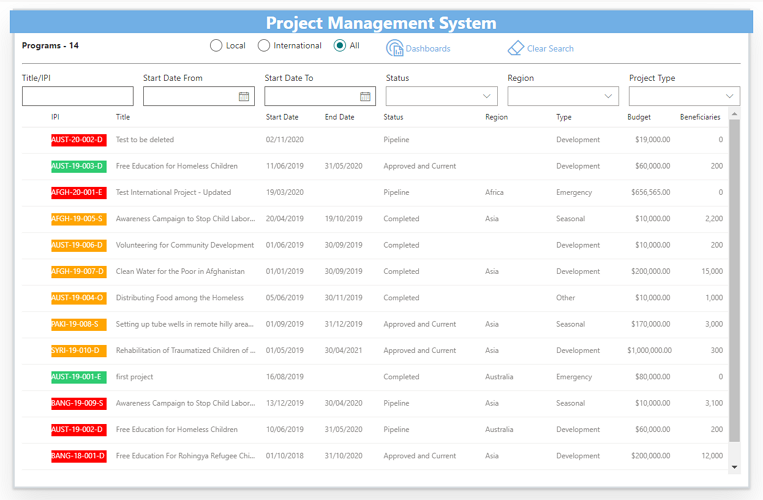Focus the Title/IPI search field

point(77,96)
